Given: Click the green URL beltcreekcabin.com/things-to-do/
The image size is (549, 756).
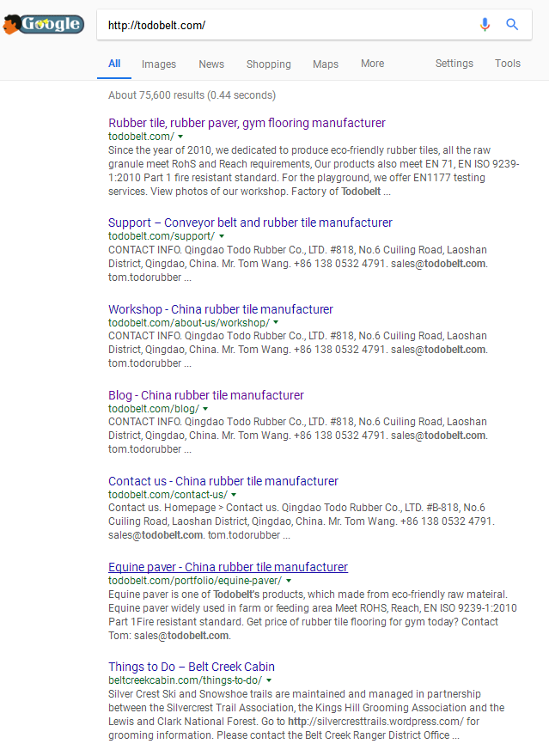Looking at the screenshot, I should pos(185,680).
